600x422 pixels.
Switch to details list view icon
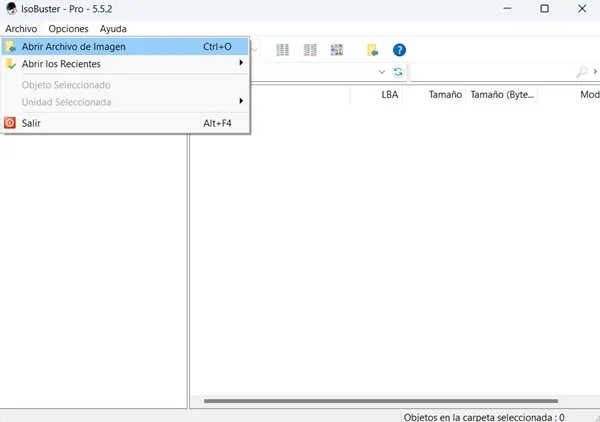point(282,50)
